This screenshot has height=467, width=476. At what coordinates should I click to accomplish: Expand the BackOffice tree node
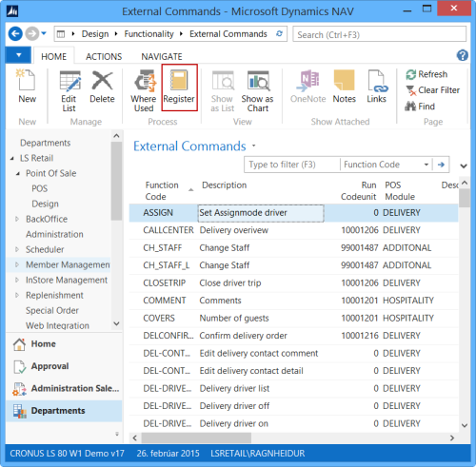(17, 219)
